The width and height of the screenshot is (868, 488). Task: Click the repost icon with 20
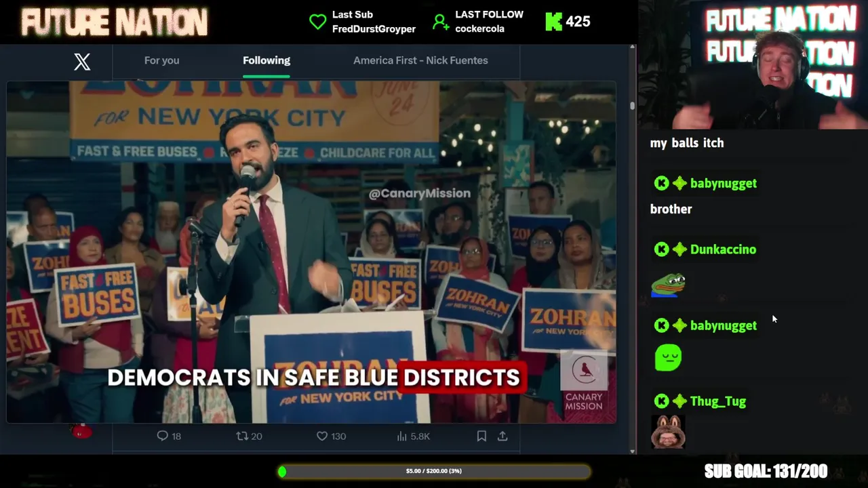pyautogui.click(x=241, y=436)
